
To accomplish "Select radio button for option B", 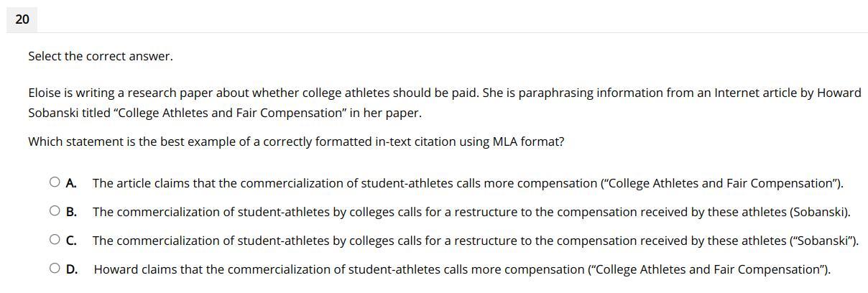I will click(55, 211).
